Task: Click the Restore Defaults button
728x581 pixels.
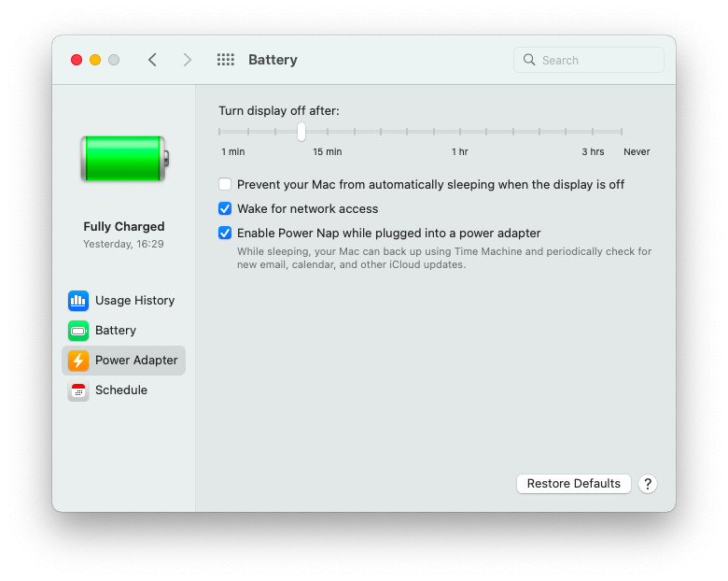Action: pos(573,484)
